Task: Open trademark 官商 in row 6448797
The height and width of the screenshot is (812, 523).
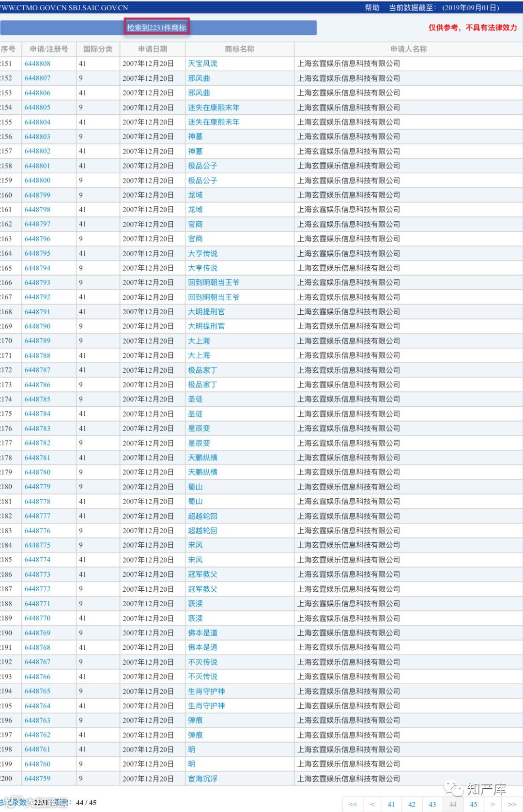Action: [x=195, y=224]
